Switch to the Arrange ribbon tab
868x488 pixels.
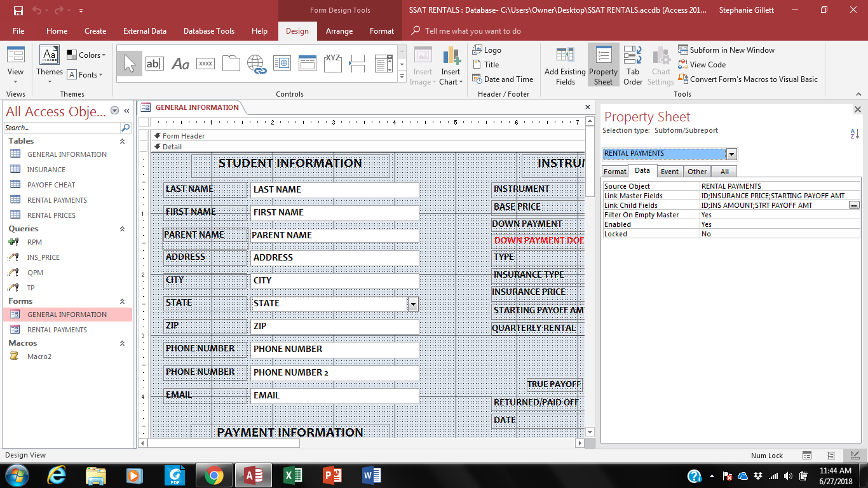[339, 30]
